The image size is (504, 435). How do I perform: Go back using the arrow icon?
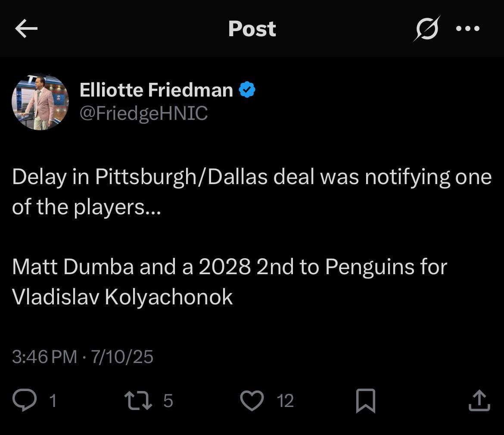[26, 28]
